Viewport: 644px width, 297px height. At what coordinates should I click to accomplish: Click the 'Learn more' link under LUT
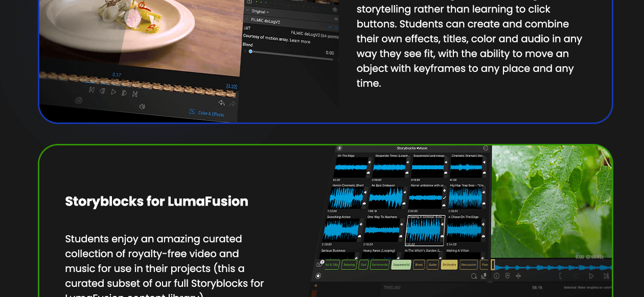300,40
